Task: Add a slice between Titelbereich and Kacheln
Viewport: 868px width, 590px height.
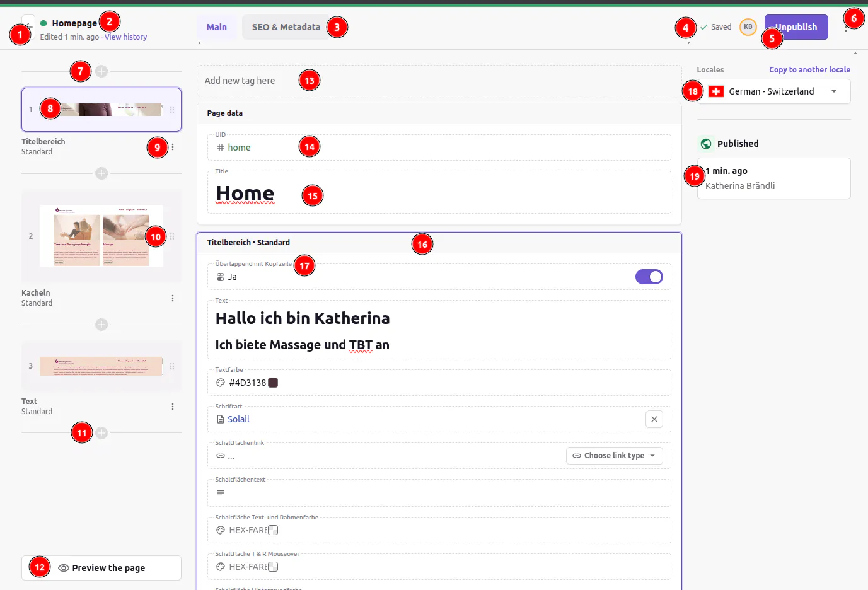Action: click(101, 173)
